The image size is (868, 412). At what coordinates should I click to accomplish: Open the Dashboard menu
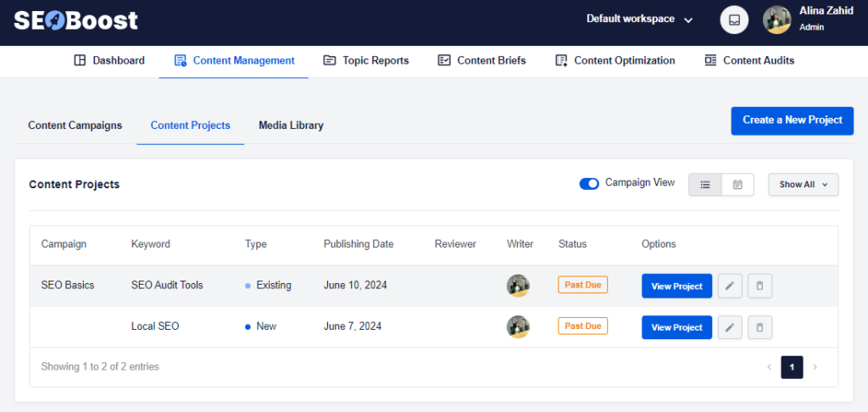(x=109, y=61)
